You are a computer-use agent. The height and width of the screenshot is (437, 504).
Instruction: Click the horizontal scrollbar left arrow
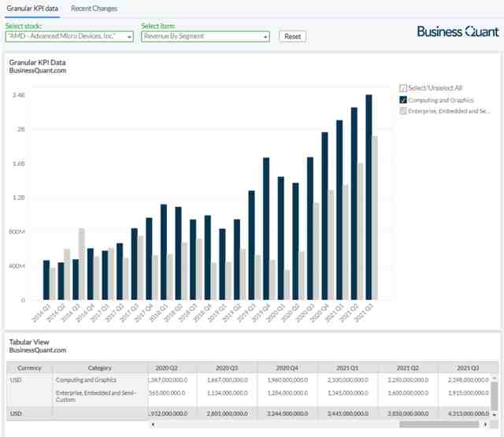(x=153, y=424)
